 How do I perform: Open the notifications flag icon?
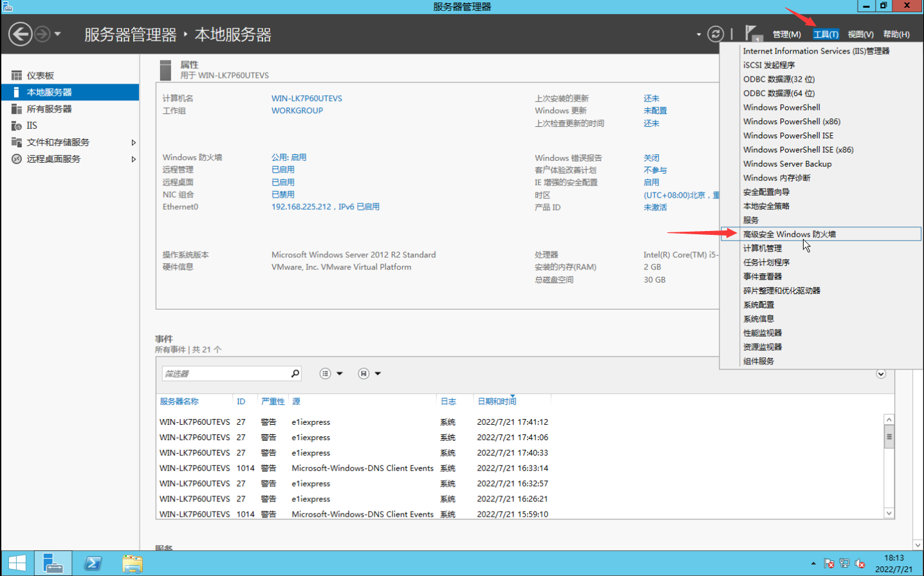753,34
